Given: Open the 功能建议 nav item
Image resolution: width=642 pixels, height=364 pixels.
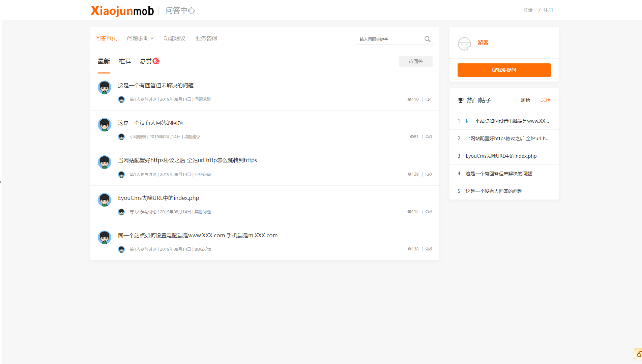Looking at the screenshot, I should click(175, 38).
